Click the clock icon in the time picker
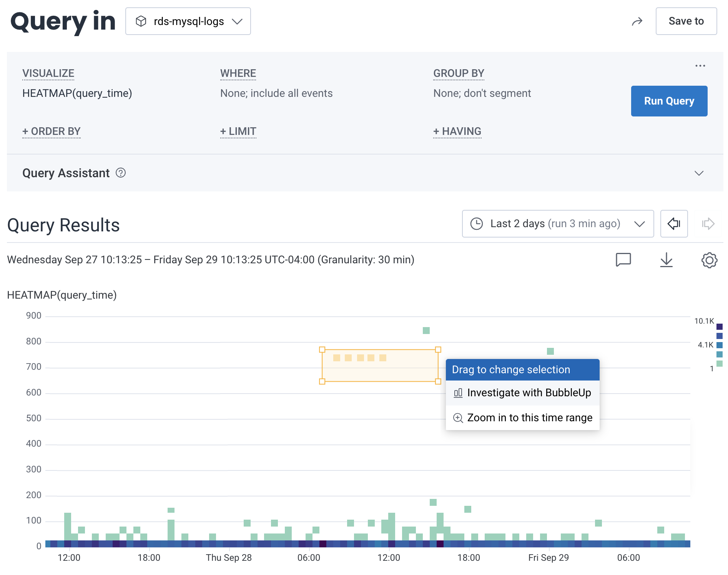This screenshot has width=728, height=575. coord(477,224)
